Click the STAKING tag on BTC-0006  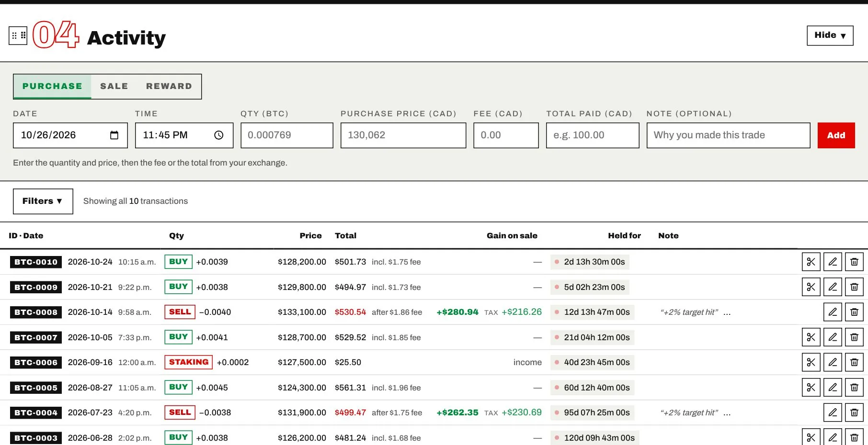(x=189, y=362)
